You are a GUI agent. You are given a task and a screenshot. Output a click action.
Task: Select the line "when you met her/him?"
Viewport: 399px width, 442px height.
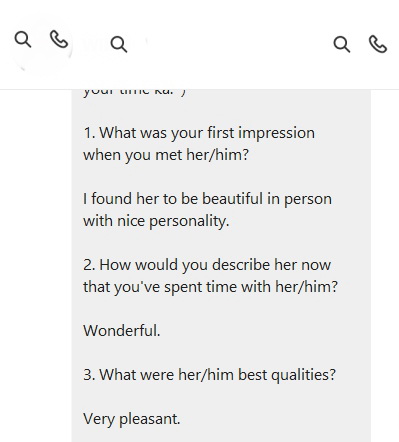[x=166, y=155]
